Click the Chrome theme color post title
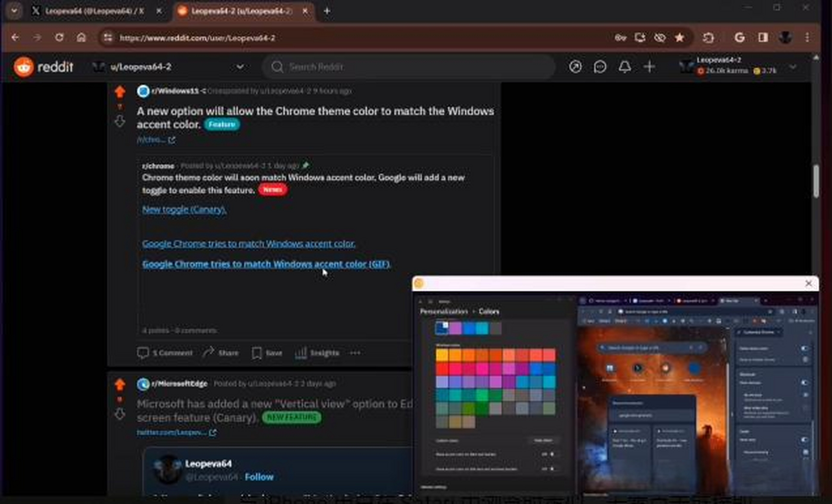The image size is (832, 504). (x=315, y=117)
